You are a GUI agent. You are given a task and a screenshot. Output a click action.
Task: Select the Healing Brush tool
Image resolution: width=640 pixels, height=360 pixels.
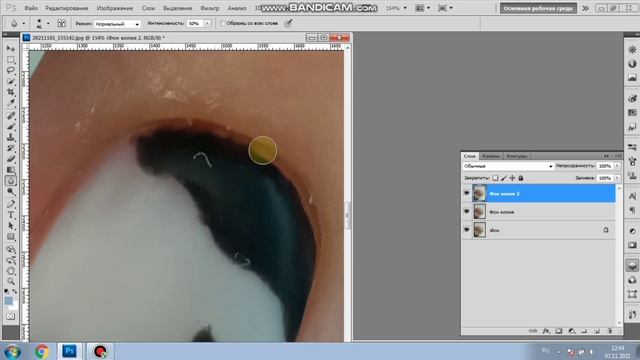[x=11, y=116]
